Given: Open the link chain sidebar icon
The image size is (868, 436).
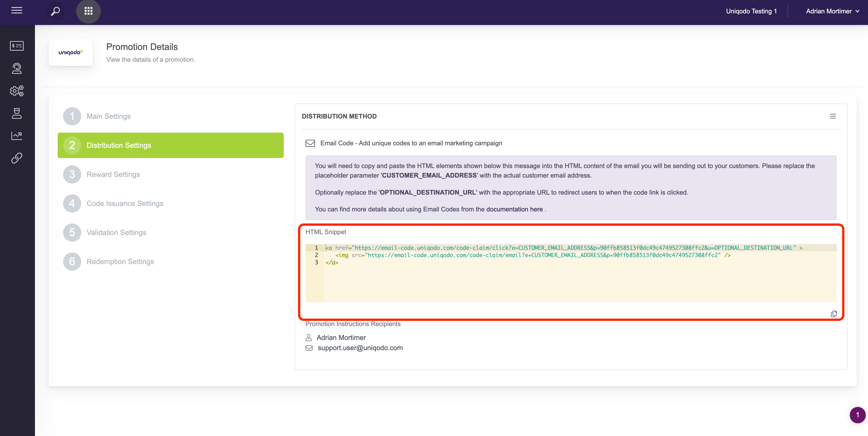Looking at the screenshot, I should [17, 158].
